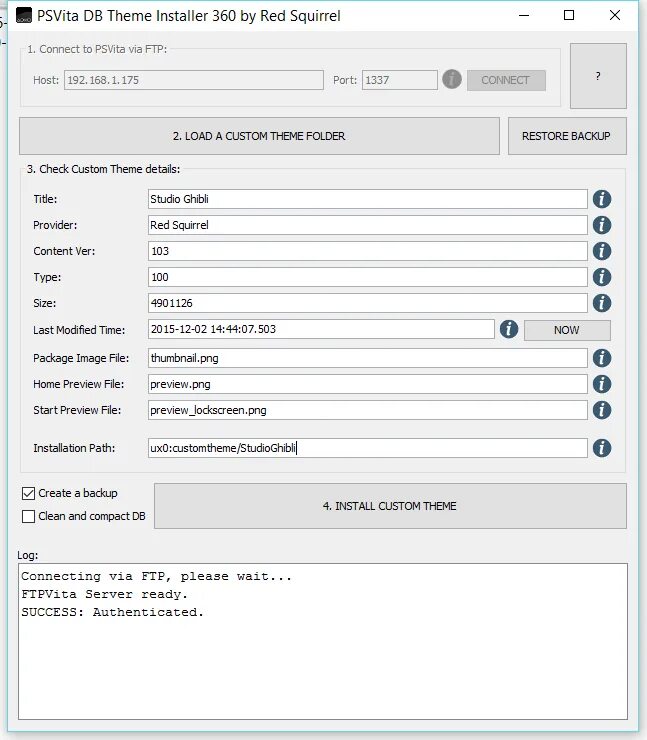Click the info icon for Installation Path

tap(602, 448)
